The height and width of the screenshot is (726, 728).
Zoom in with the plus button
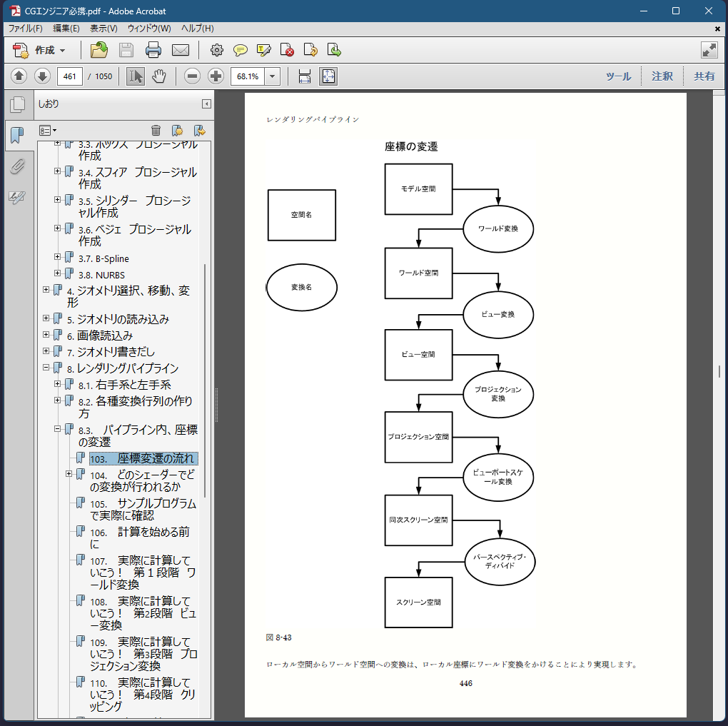pos(216,76)
